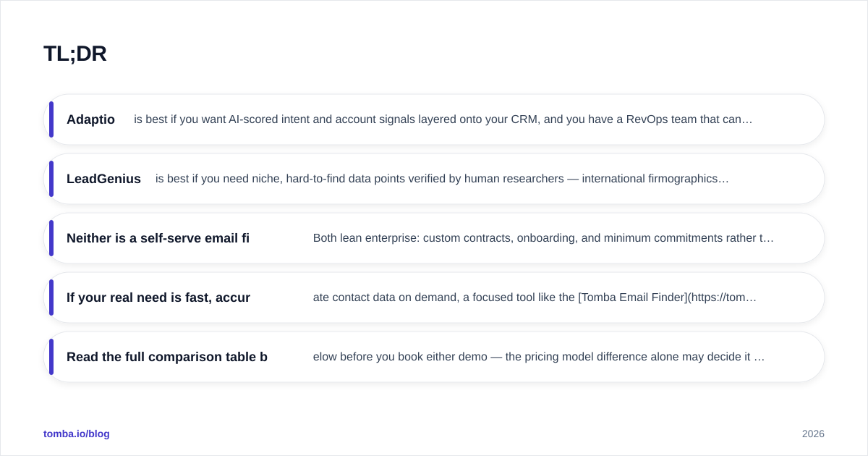Click accent bar of the 'Neither is a self-serve' card
The width and height of the screenshot is (868, 456).
coord(51,238)
